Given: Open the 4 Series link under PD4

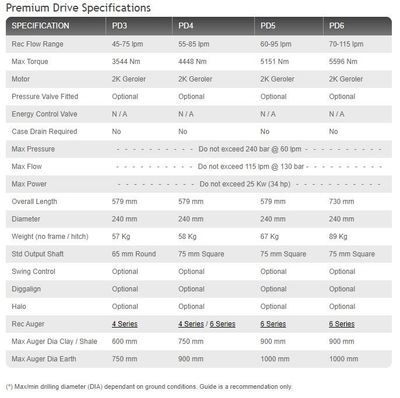Looking at the screenshot, I should 191,324.
